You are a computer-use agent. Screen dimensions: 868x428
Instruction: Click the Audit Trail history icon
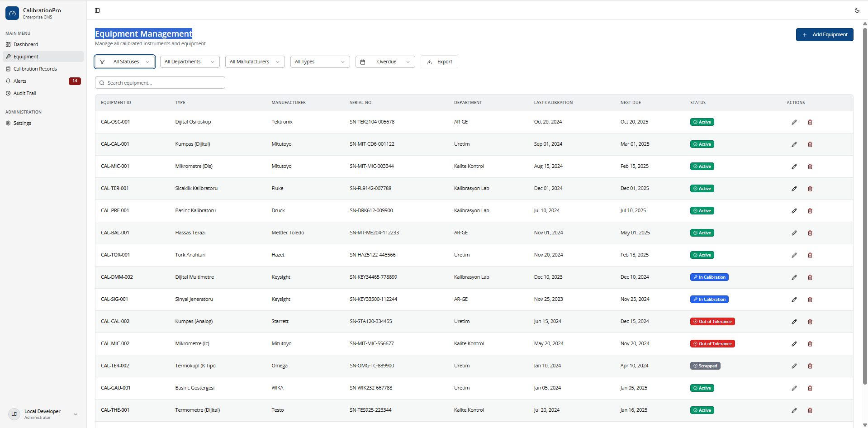[8, 93]
